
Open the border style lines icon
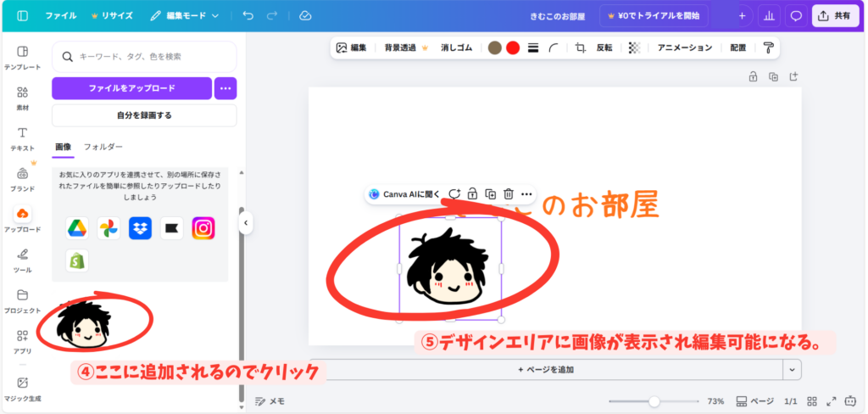[x=534, y=48]
